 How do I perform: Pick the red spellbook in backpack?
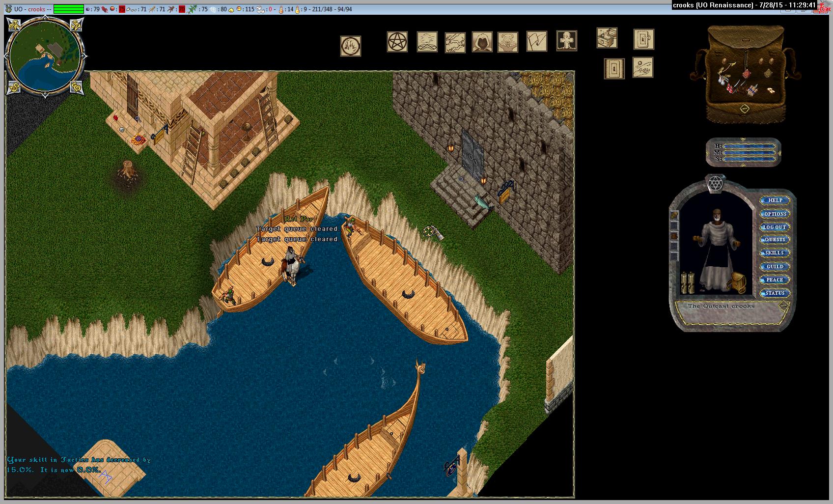747,74
